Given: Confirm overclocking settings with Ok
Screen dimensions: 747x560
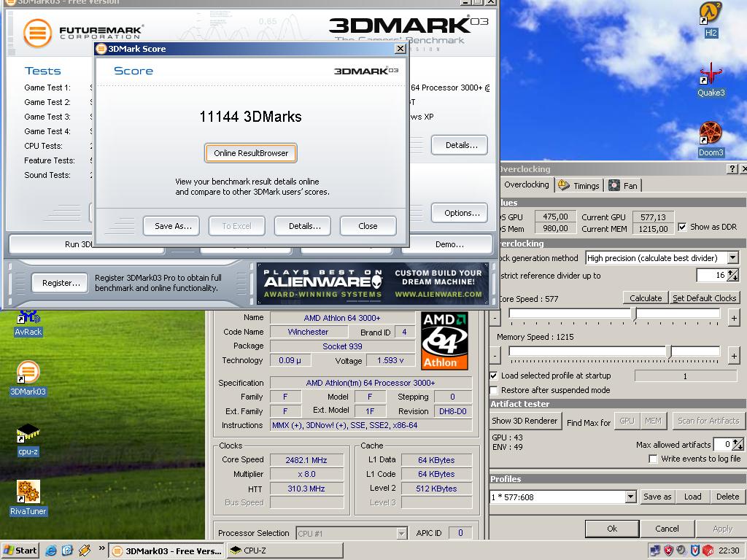Looking at the screenshot, I should click(612, 529).
